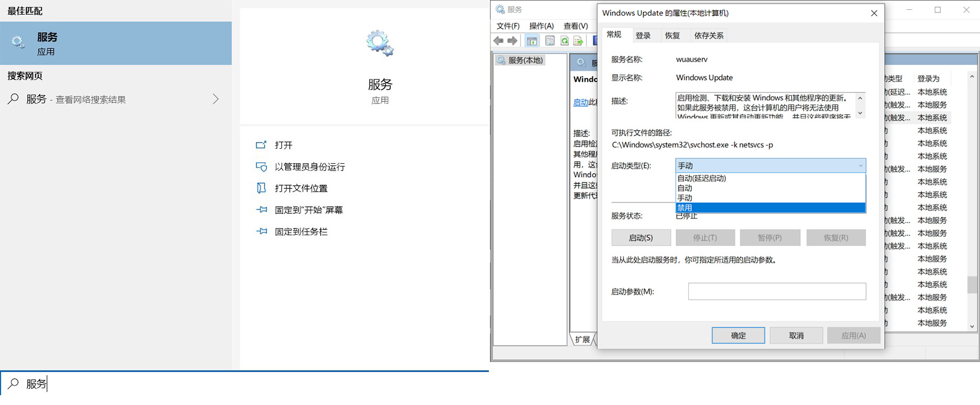Screen dimensions: 980x405
Task: Click the export list toolbar icon
Action: 578,41
